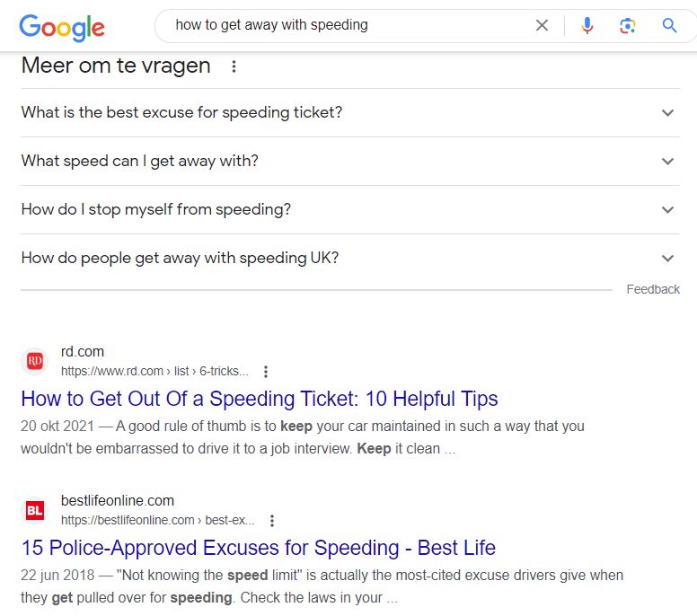
Task: Open three-dot menu for bestlifeonline.com result
Action: (272, 521)
